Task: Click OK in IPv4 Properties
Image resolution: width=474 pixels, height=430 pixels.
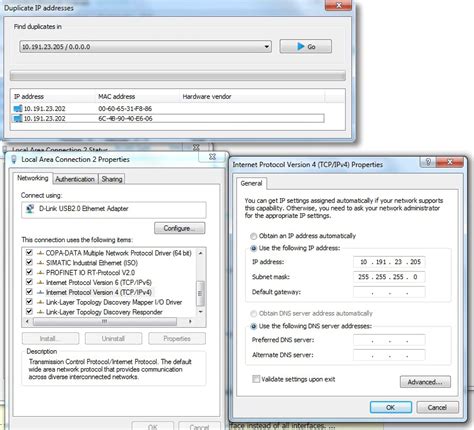Action: click(391, 407)
